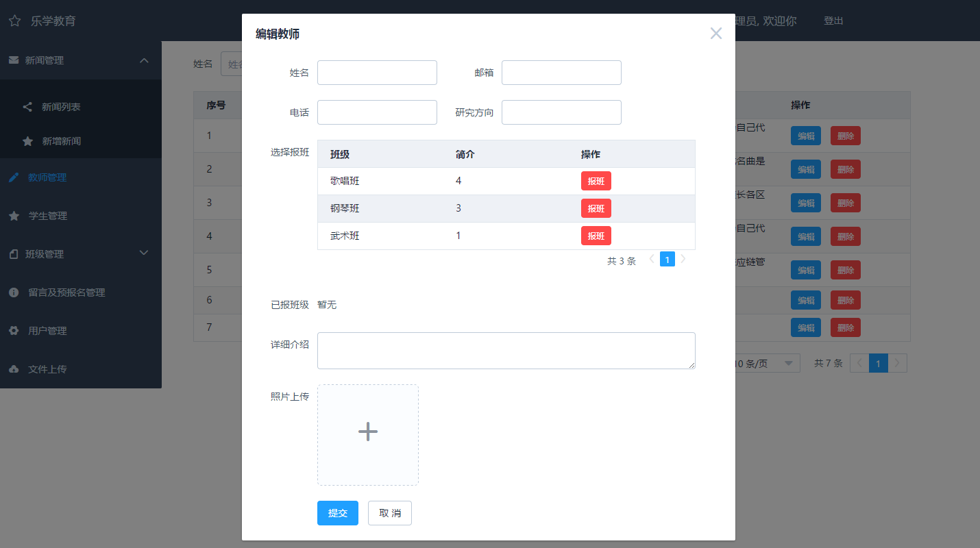Click the 编辑 button in row 1

[806, 136]
